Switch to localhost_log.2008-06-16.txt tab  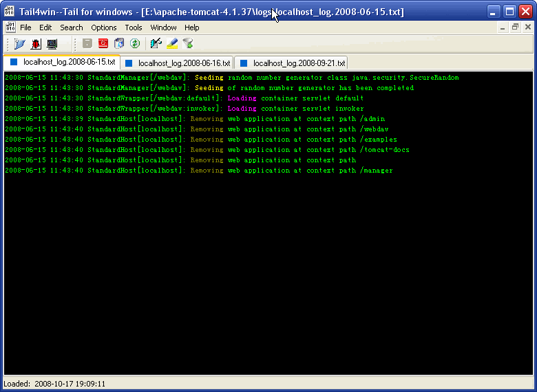pos(176,63)
